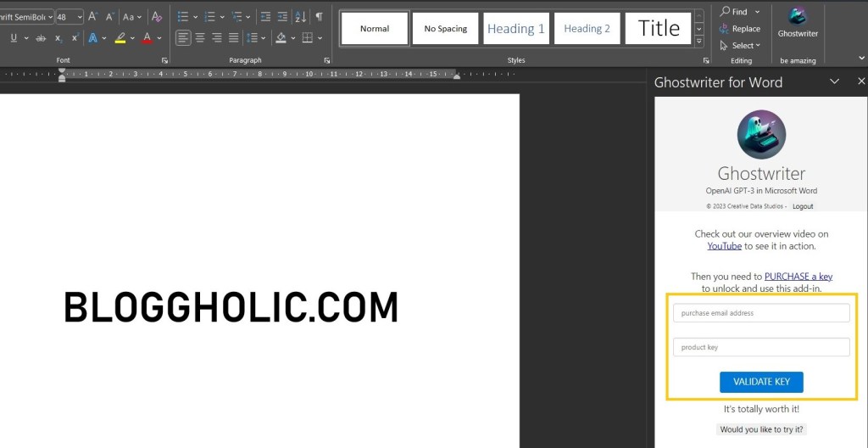
Task: Close the Ghostwriter for Word pane
Action: tap(861, 81)
